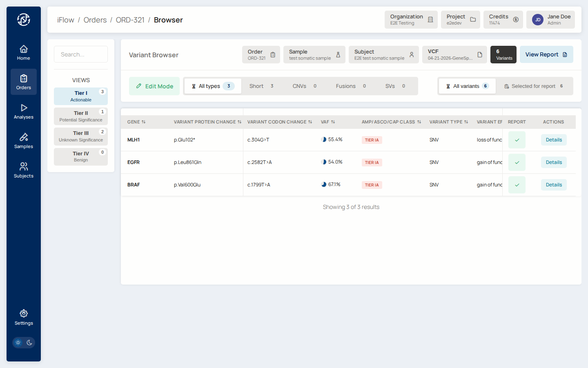Open Settings gear in sidebar
Image resolution: width=588 pixels, height=368 pixels.
point(24,317)
